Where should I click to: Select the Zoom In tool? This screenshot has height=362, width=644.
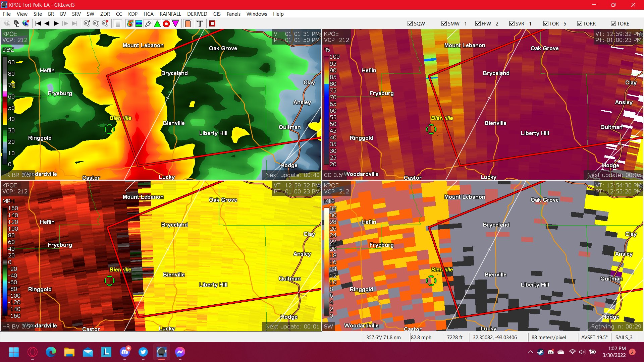tap(87, 23)
